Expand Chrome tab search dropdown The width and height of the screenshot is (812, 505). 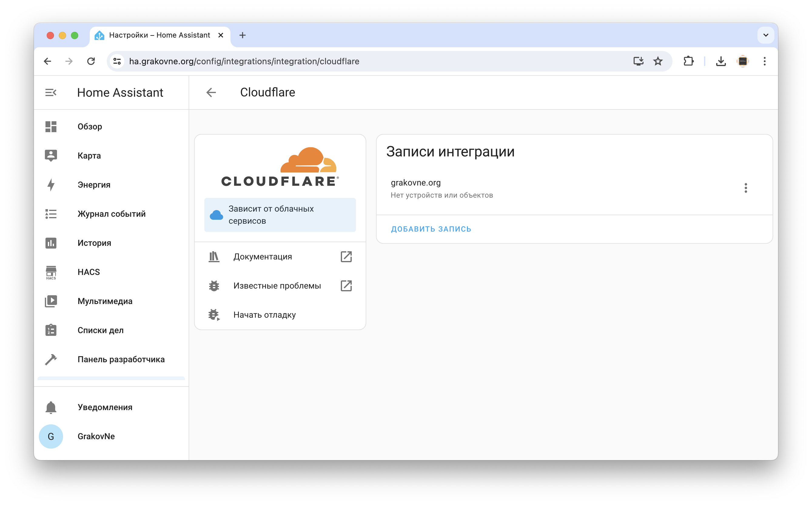coord(766,35)
